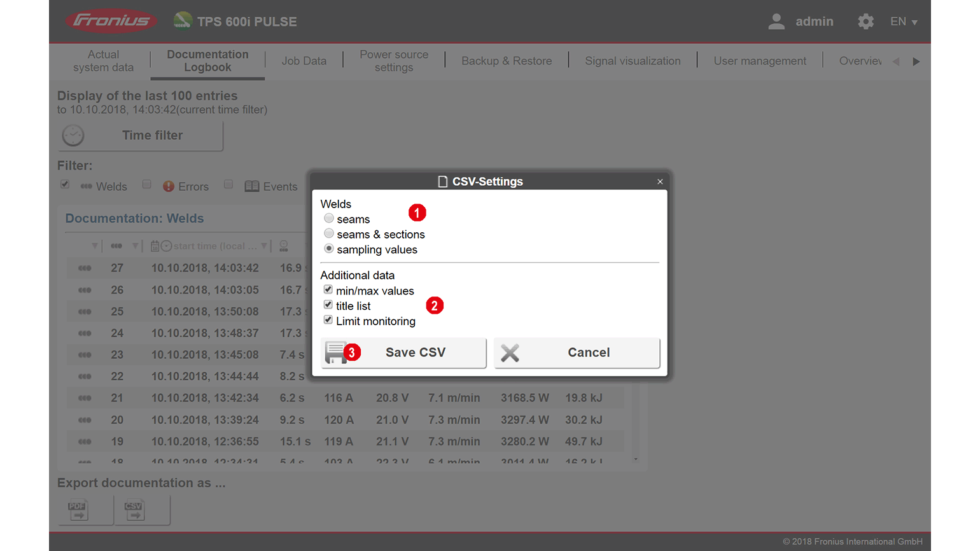Select the seams radio option
Image resolution: width=980 pixels, height=551 pixels.
coord(329,218)
